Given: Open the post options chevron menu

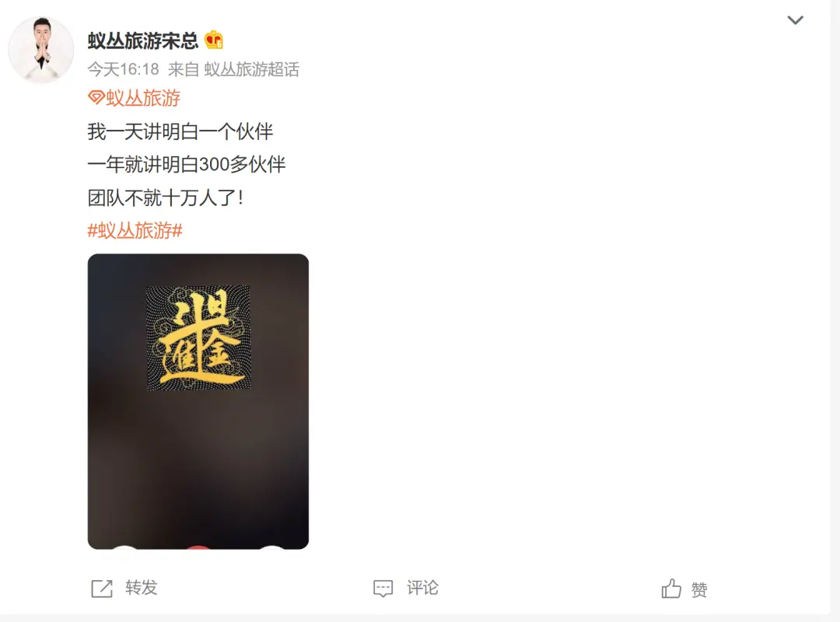Looking at the screenshot, I should [x=795, y=20].
